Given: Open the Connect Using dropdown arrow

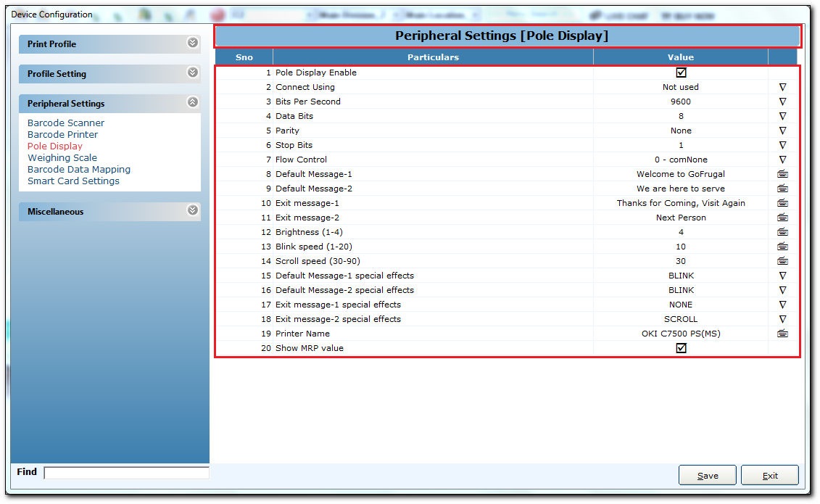Looking at the screenshot, I should 782,87.
